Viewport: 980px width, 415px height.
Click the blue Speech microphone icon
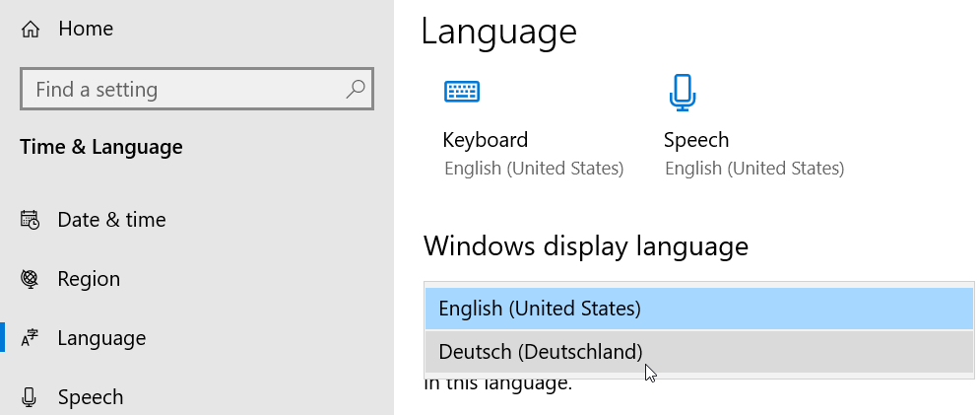coord(683,92)
